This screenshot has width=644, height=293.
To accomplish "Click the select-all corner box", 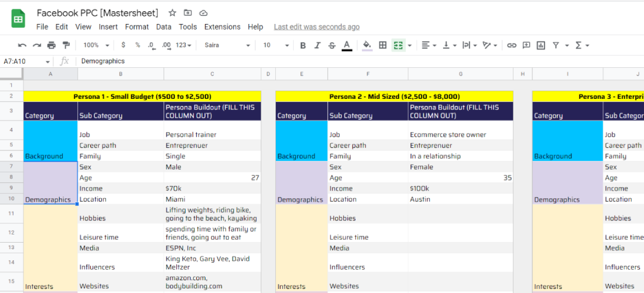I will point(12,74).
